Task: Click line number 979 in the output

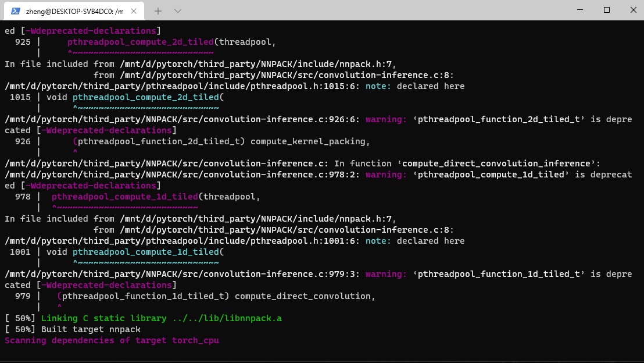Action: pyautogui.click(x=23, y=296)
